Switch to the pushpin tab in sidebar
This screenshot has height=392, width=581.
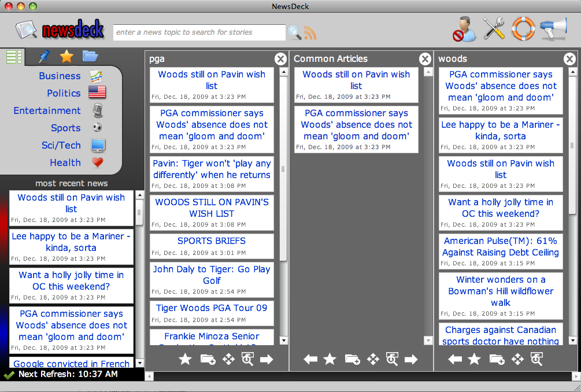click(x=44, y=56)
